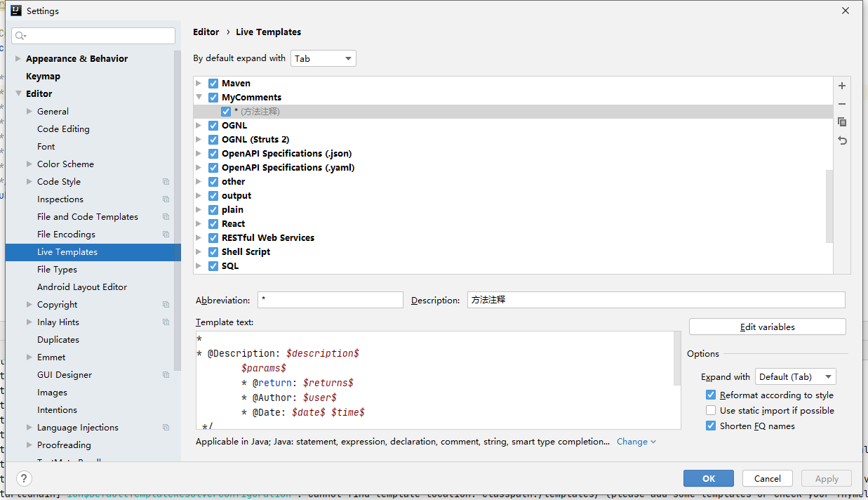This screenshot has height=500, width=868.
Task: Open File and Code Templates settings
Action: click(88, 217)
